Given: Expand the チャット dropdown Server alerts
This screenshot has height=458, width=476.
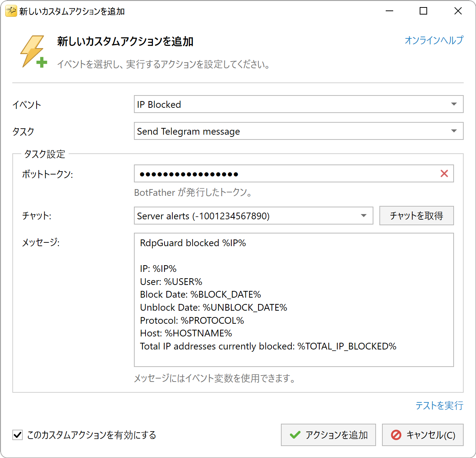Looking at the screenshot, I should click(254, 216).
